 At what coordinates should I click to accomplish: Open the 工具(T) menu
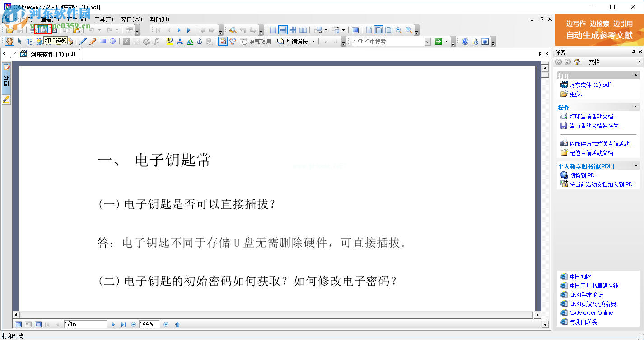(x=103, y=19)
